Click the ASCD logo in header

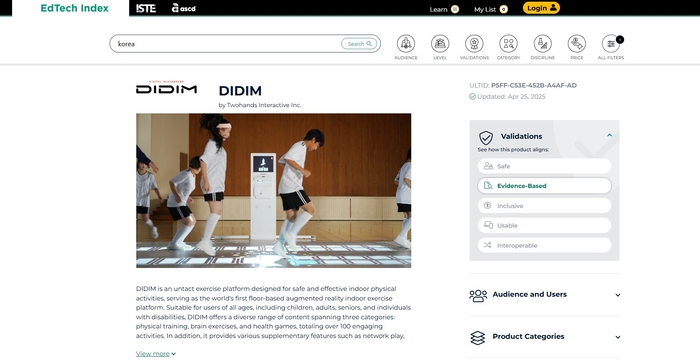point(183,8)
